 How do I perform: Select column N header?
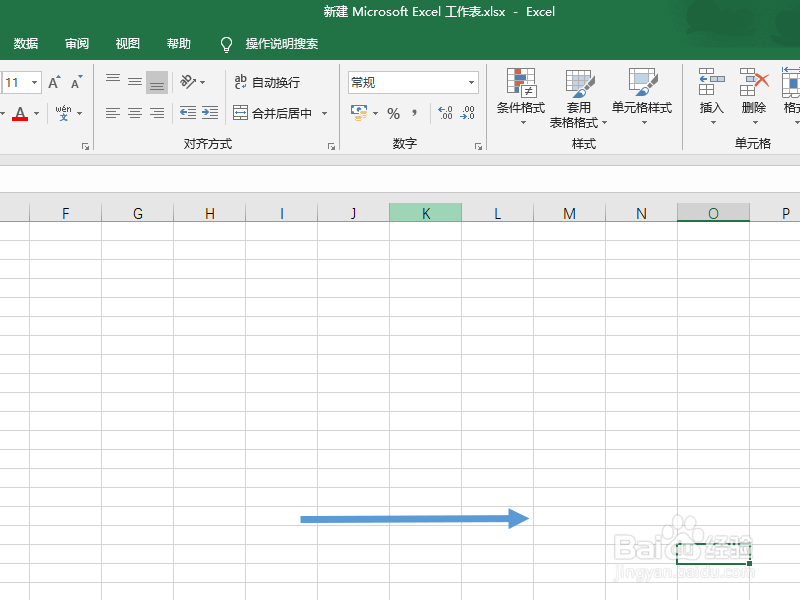641,213
